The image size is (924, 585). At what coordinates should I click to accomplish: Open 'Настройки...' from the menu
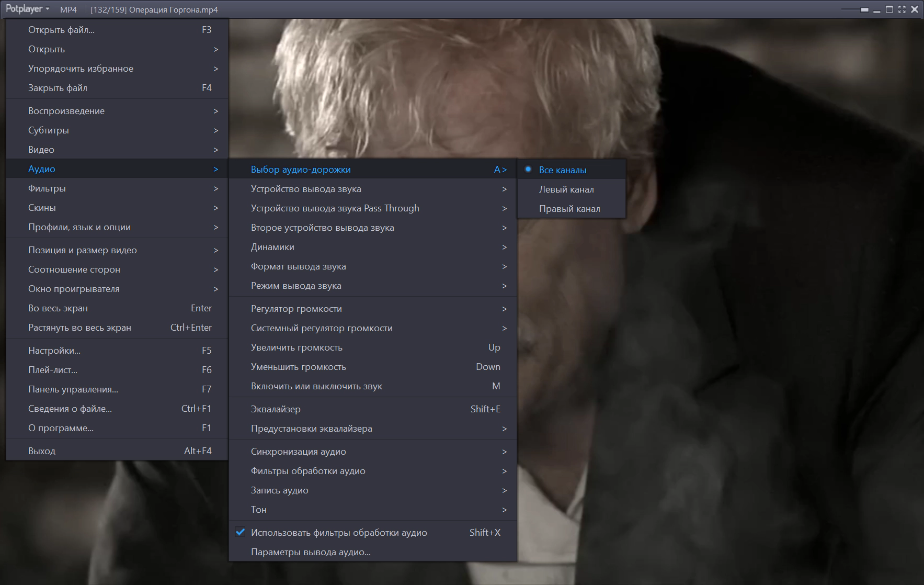[x=117, y=351]
